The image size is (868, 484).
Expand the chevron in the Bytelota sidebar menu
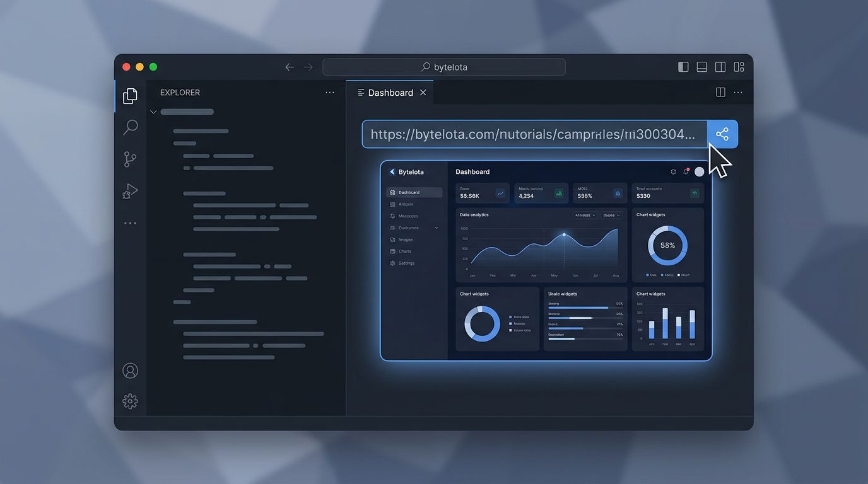click(x=437, y=228)
